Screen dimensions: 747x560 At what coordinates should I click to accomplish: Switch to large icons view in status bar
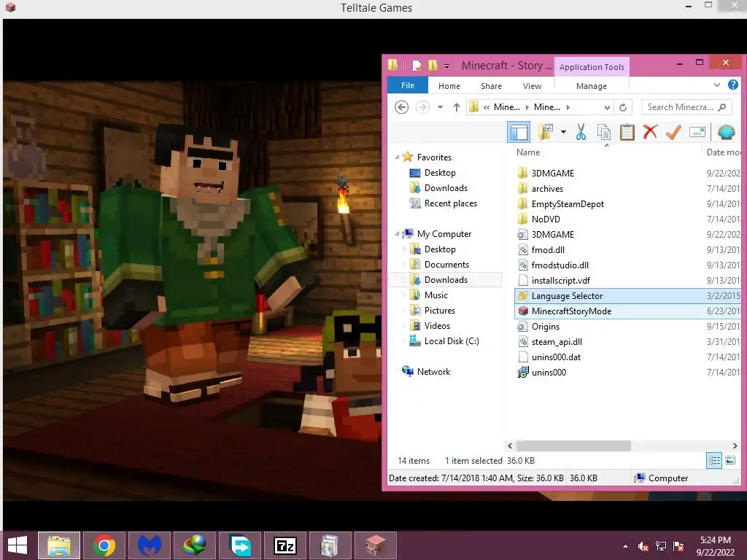click(730, 460)
